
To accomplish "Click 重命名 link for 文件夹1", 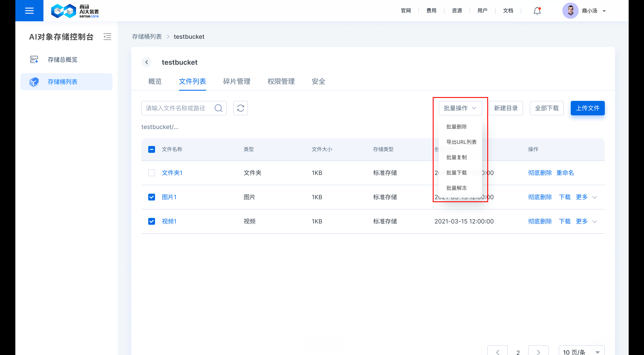I will [565, 173].
